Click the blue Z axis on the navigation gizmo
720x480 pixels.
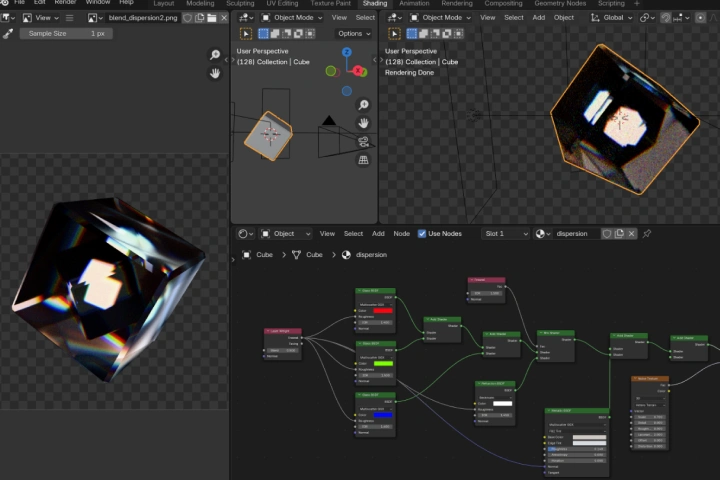[x=347, y=52]
